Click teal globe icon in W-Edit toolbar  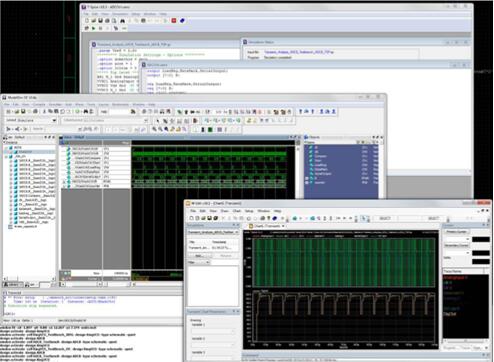pos(295,218)
